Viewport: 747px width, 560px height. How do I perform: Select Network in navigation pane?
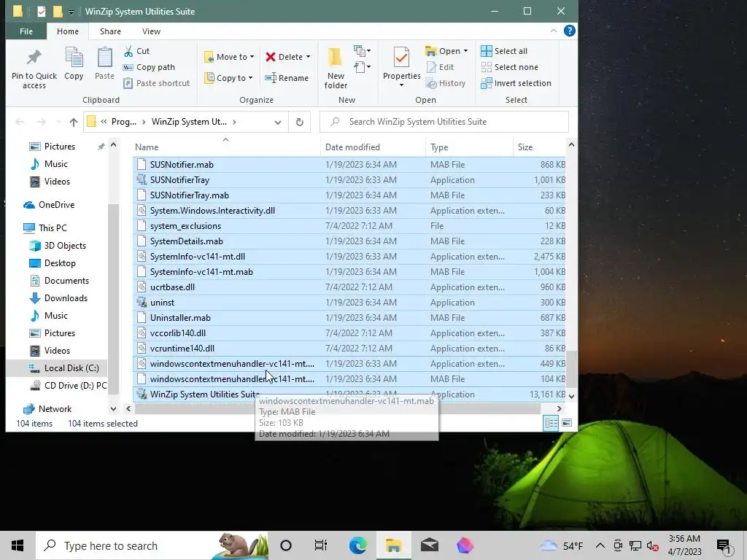(55, 409)
